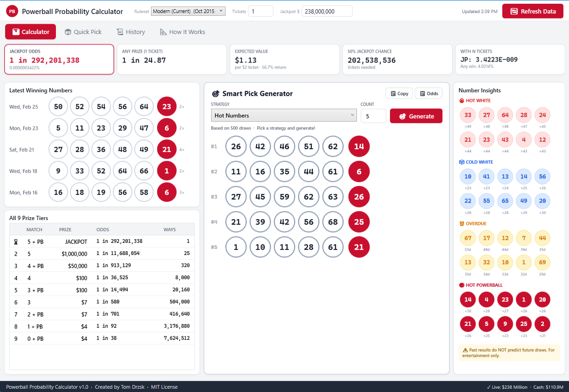Click the 50% Jackpot Chance card
Viewport: 569px width, 392px height.
coord(398,59)
